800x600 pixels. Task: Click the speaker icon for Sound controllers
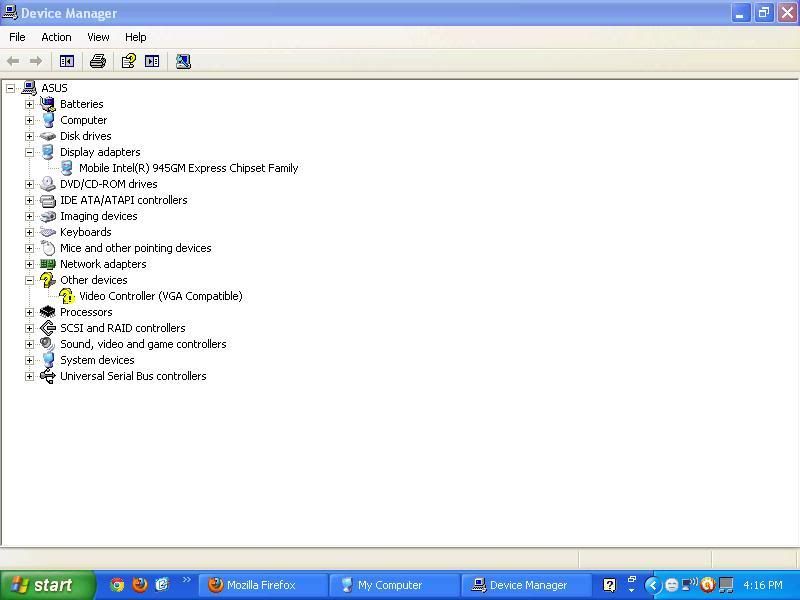(47, 344)
